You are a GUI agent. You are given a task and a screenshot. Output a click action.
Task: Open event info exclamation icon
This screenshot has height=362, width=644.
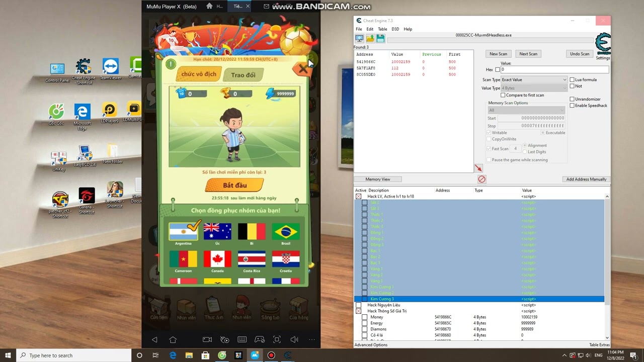(x=171, y=64)
